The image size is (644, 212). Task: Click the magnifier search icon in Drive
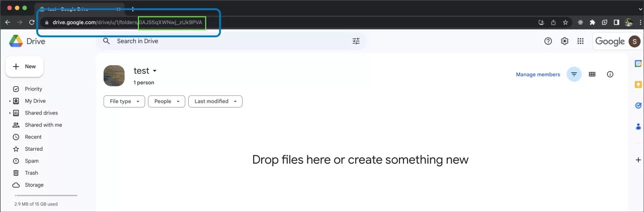tap(106, 41)
